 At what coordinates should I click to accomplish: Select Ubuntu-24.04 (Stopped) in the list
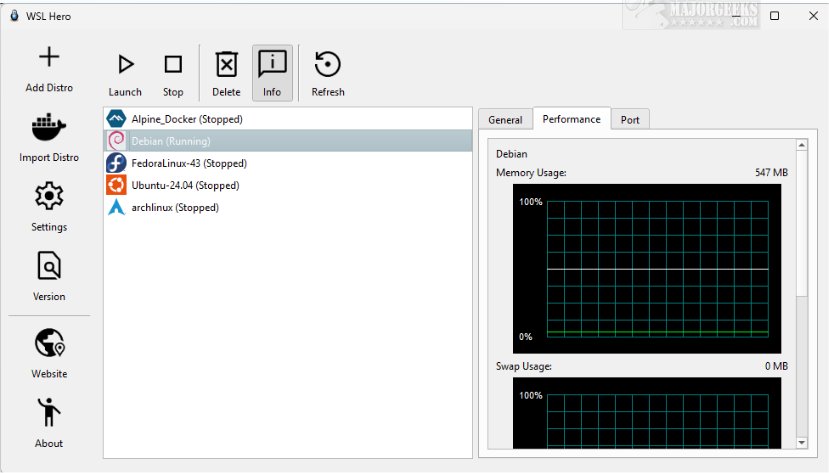(185, 185)
